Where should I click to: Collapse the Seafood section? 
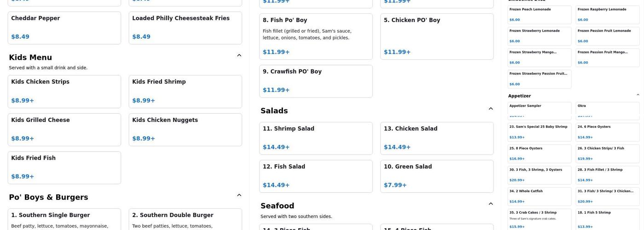coord(491,204)
